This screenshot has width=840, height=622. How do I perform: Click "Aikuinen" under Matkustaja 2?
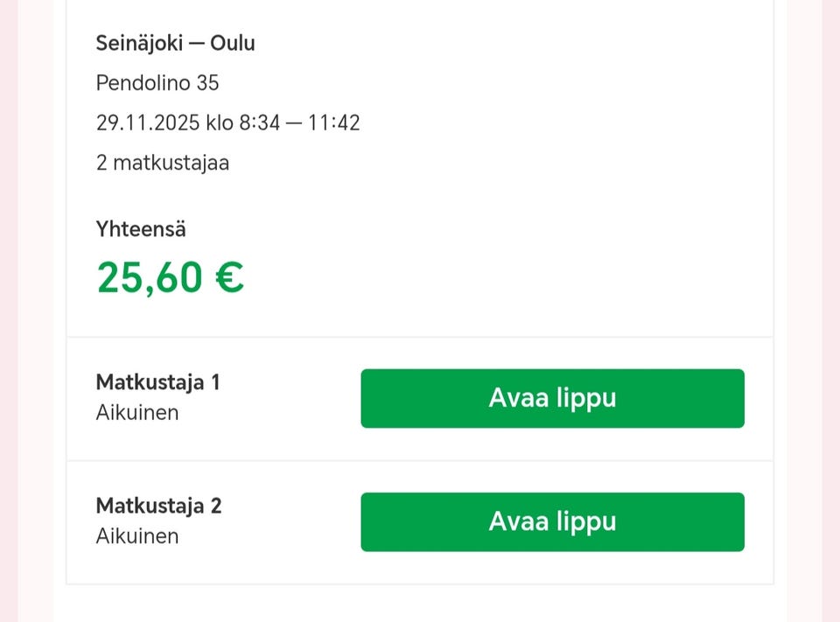coord(137,535)
